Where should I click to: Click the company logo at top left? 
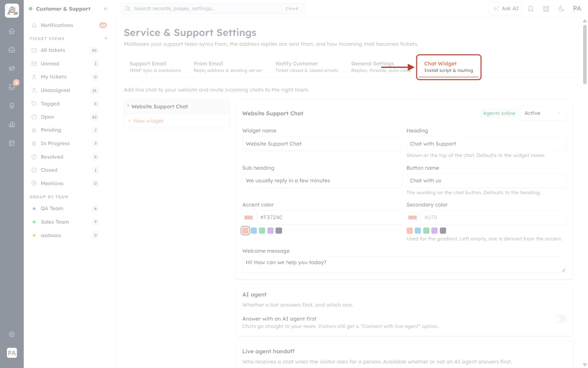[12, 11]
